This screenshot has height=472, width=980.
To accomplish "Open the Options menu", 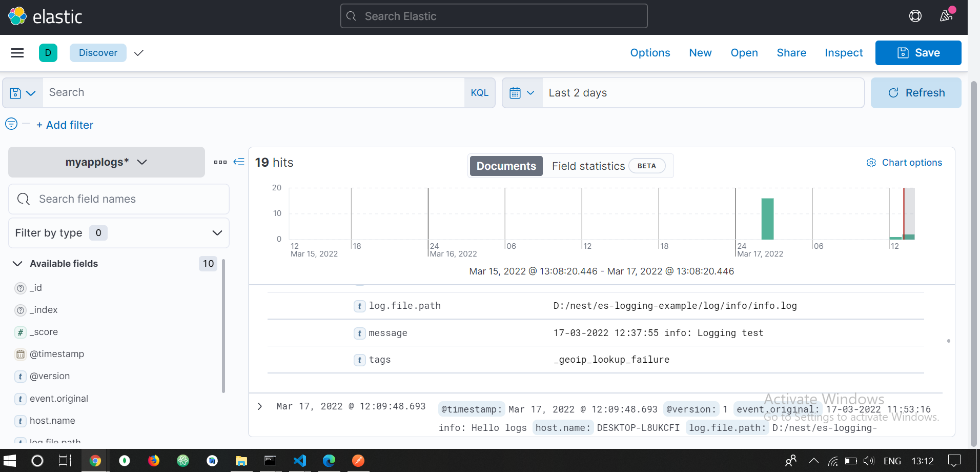I will tap(650, 53).
